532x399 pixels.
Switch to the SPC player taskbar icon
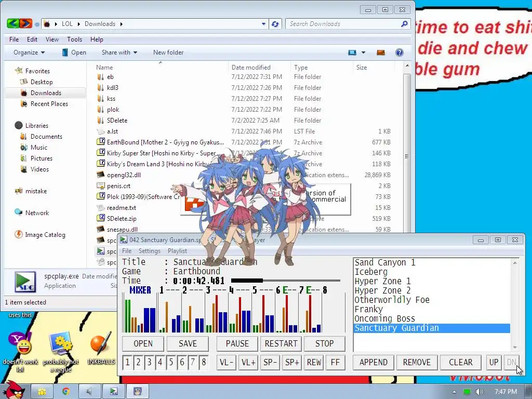pos(114,392)
